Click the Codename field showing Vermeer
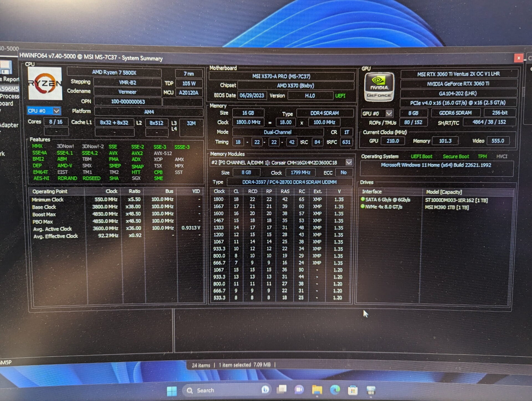Image resolution: width=532 pixels, height=401 pixels. tap(127, 92)
